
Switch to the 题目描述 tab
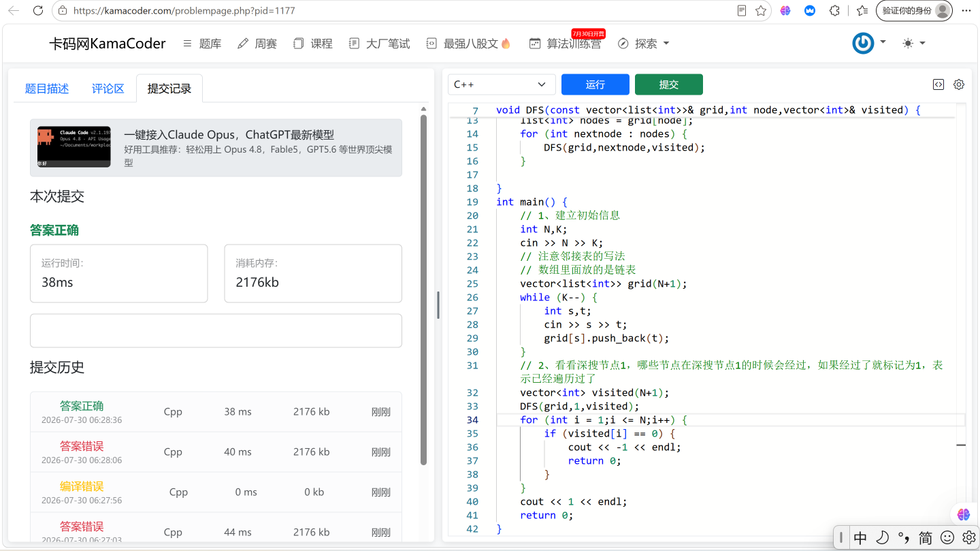(47, 89)
